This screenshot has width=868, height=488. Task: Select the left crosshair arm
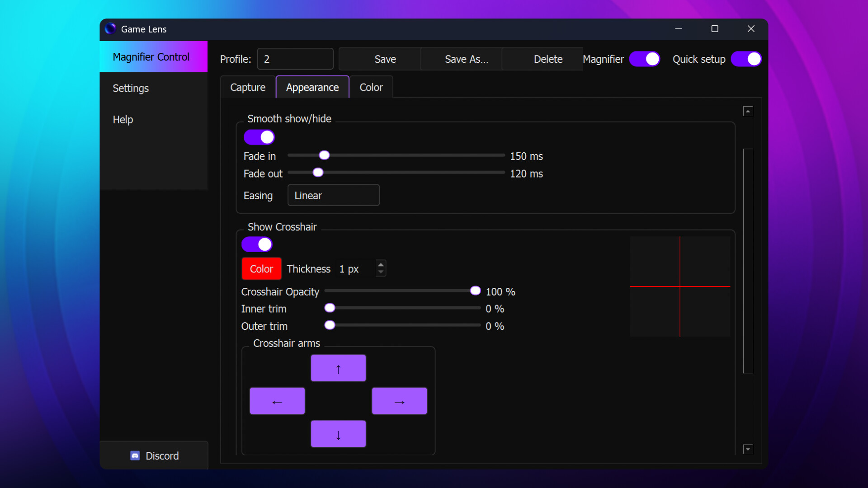pyautogui.click(x=277, y=401)
